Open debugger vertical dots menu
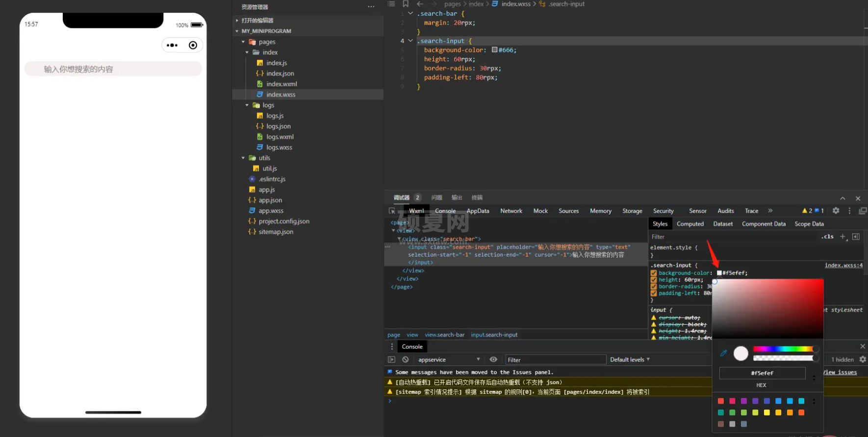The image size is (868, 437). pyautogui.click(x=849, y=211)
